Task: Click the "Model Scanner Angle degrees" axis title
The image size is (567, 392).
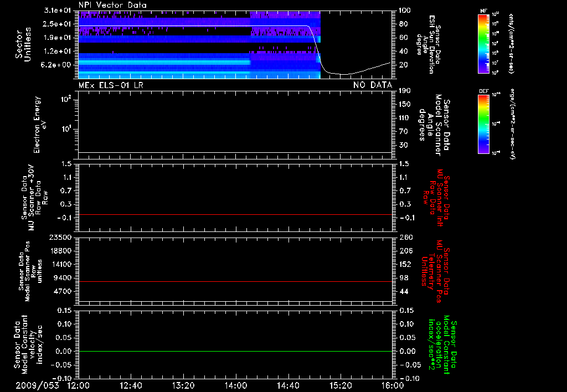Action: click(430, 125)
